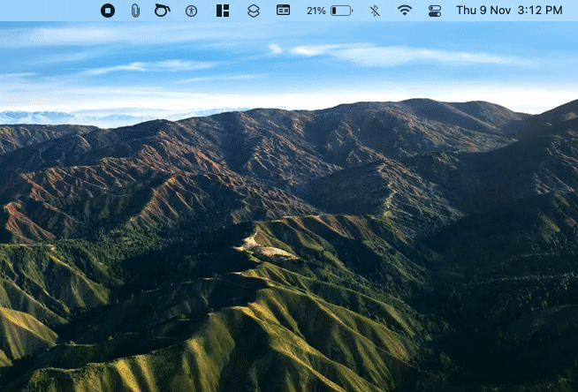Click the 21% battery percentage text
578x392 pixels.
[x=316, y=11]
